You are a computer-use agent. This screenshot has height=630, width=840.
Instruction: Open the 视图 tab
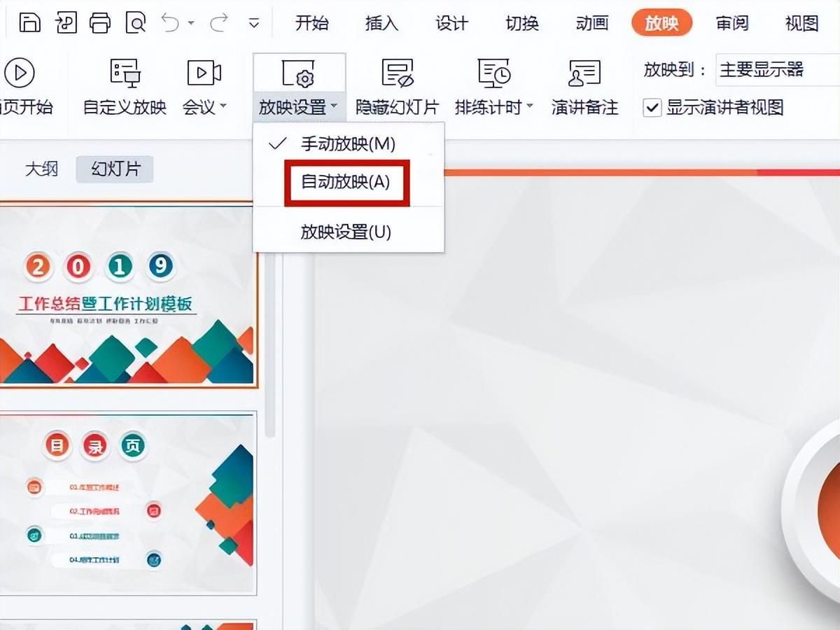pyautogui.click(x=802, y=23)
